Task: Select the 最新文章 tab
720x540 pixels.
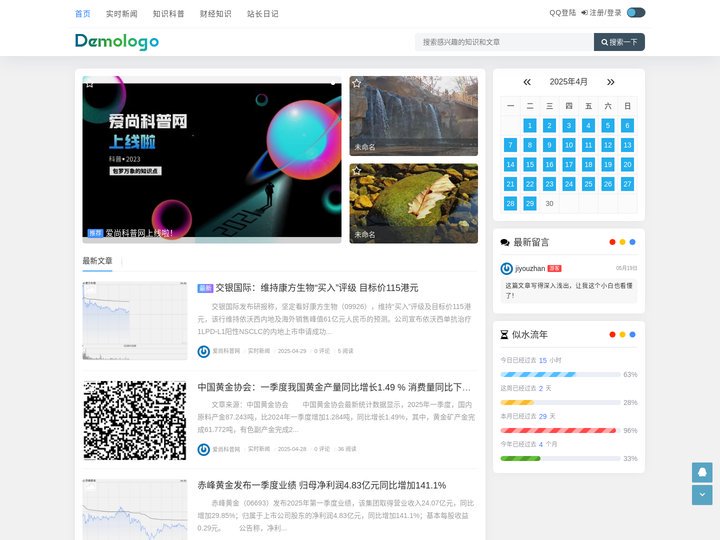Action: click(97, 261)
